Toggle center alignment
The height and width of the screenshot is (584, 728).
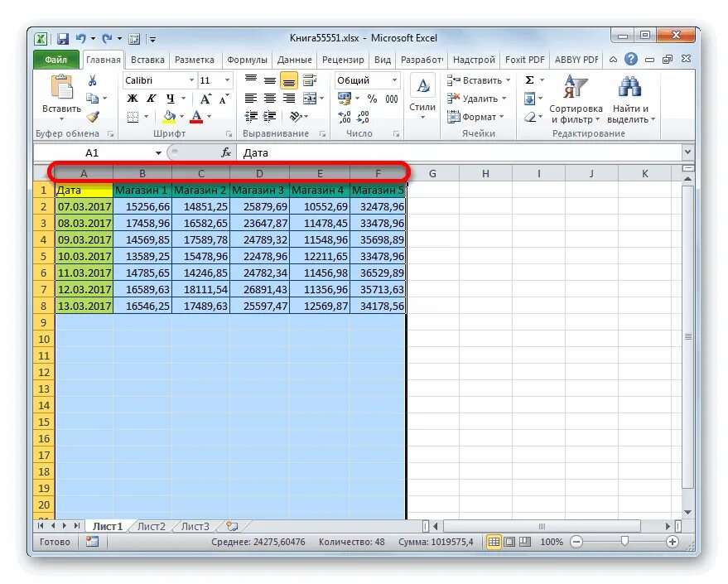(271, 97)
